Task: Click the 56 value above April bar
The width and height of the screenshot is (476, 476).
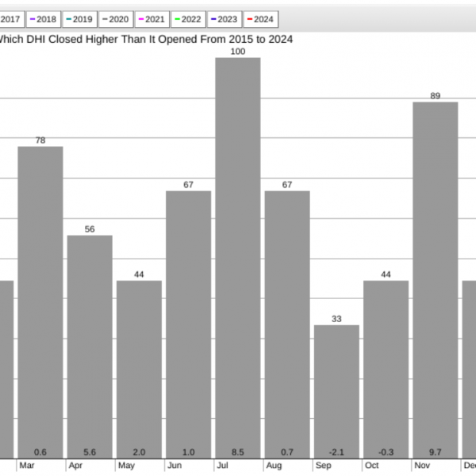Action: click(90, 229)
